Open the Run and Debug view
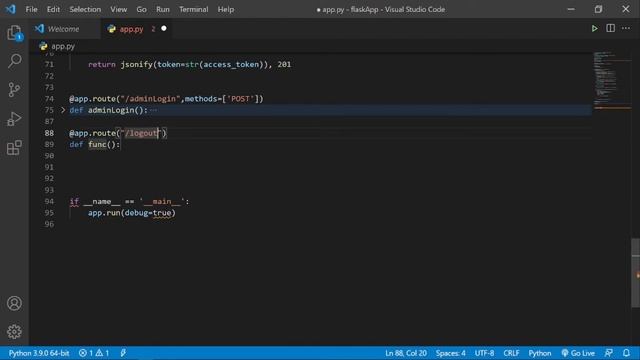 click(x=14, y=119)
